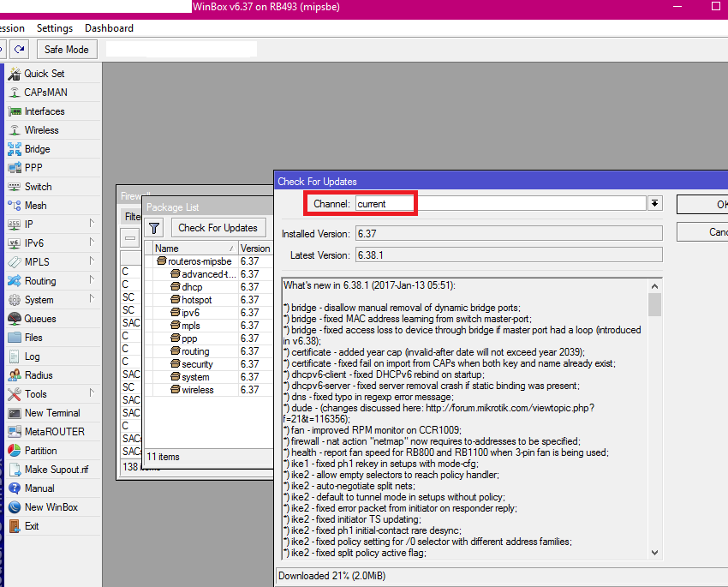The width and height of the screenshot is (728, 587).
Task: Click the Interfaces icon in sidebar
Action: (15, 111)
